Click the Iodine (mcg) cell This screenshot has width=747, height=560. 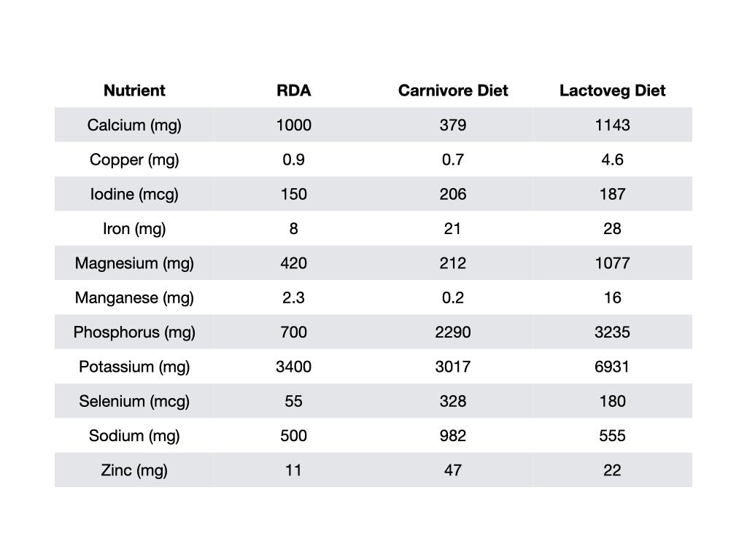134,194
